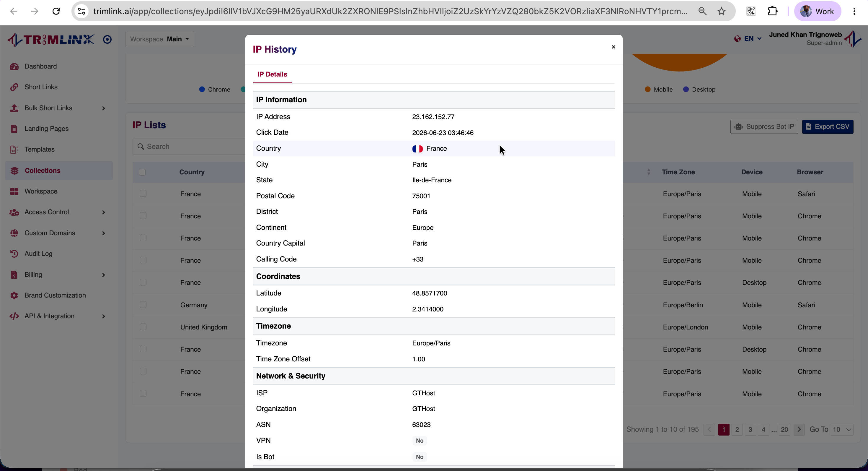Click the Mobile orange legend dot
868x471 pixels.
pyautogui.click(x=648, y=89)
